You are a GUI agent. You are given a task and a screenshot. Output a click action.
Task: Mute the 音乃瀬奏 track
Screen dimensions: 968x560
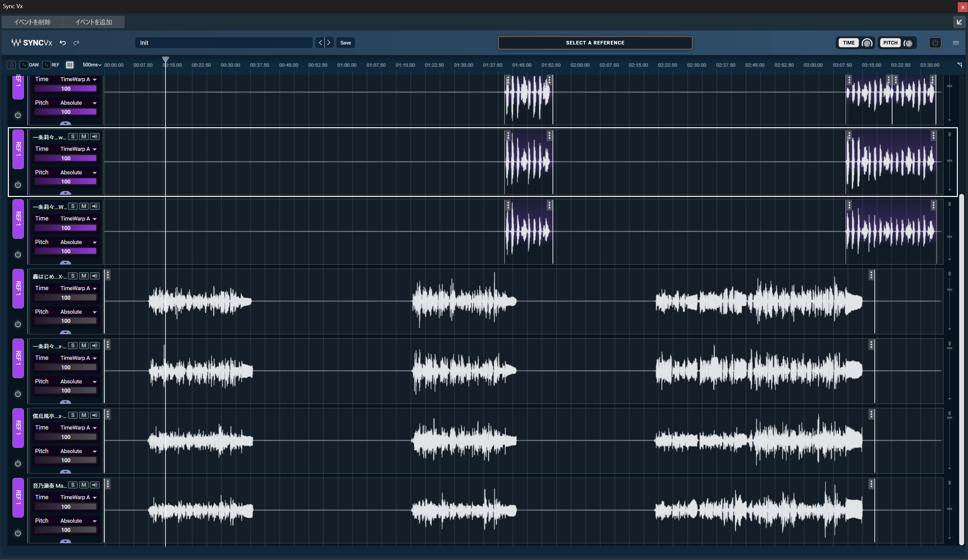[84, 485]
